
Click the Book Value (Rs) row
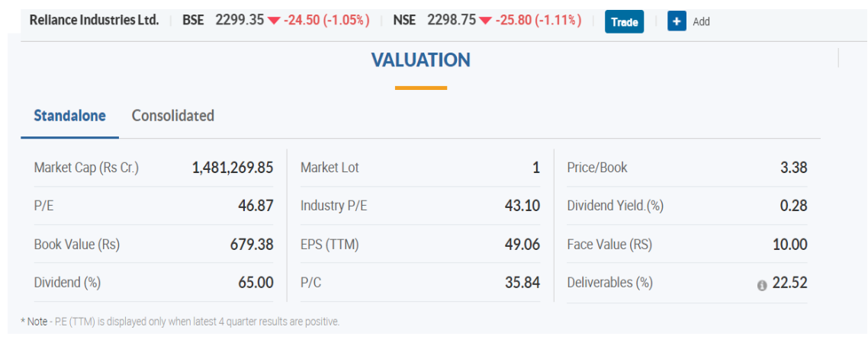[153, 245]
